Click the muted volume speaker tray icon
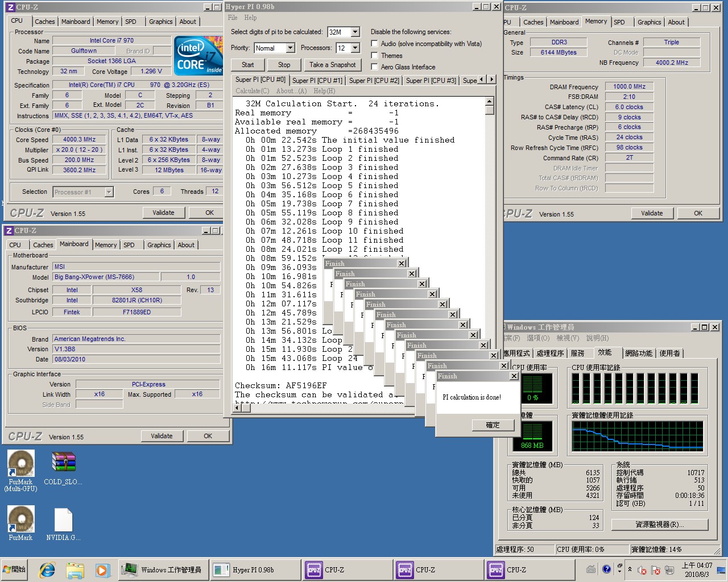 (x=642, y=570)
